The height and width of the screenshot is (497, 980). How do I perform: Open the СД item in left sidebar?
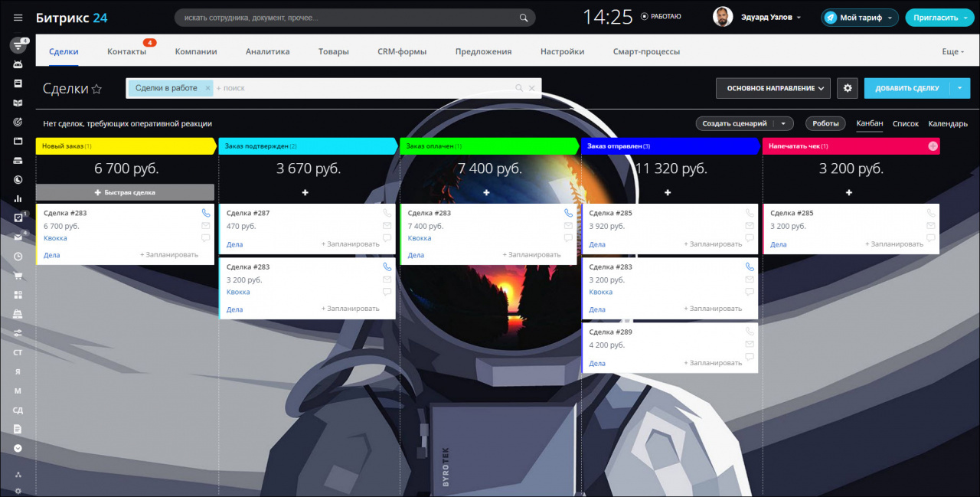coord(18,410)
